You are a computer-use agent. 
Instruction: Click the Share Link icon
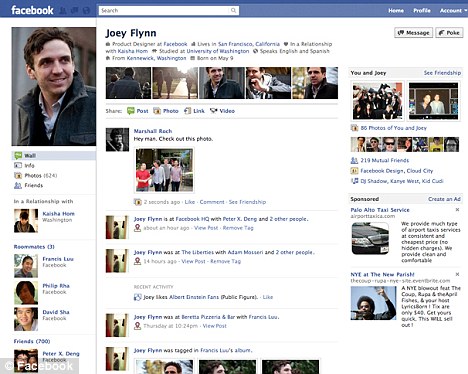[x=188, y=111]
